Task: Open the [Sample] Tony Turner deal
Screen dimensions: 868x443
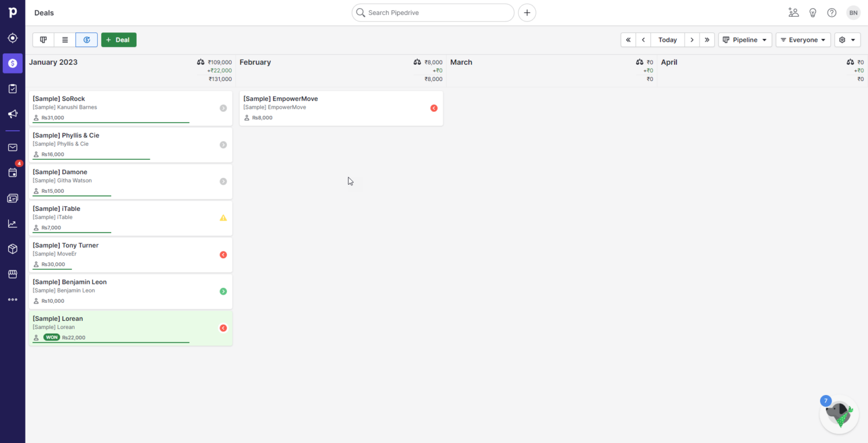Action: 131,255
